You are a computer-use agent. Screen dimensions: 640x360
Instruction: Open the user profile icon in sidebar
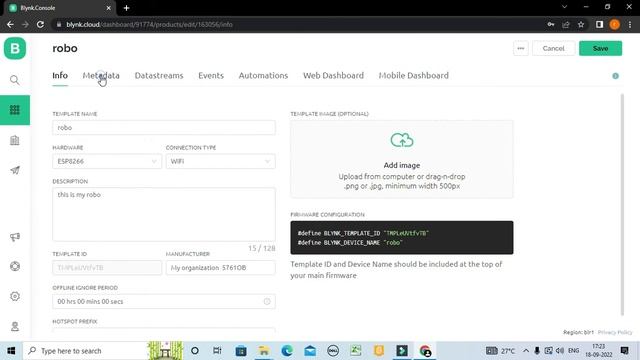click(15, 326)
